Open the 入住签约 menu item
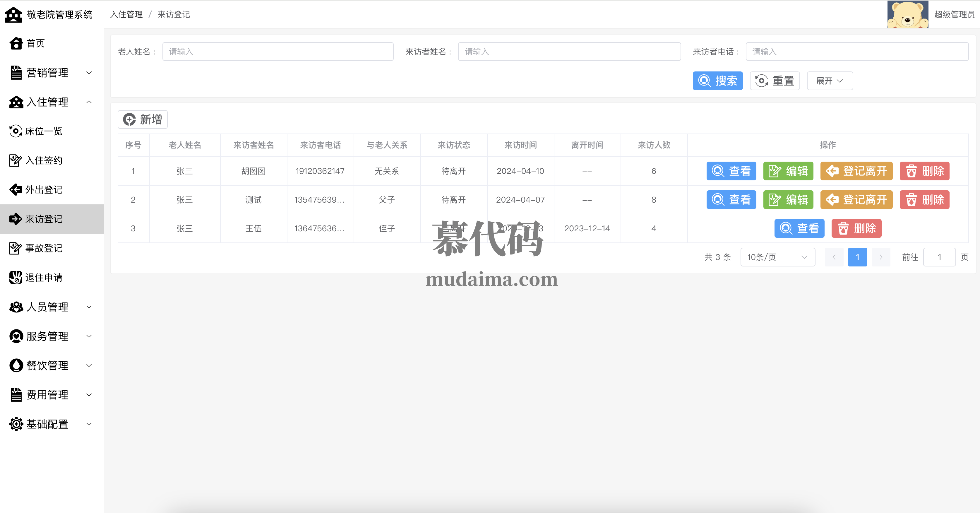 [x=44, y=160]
